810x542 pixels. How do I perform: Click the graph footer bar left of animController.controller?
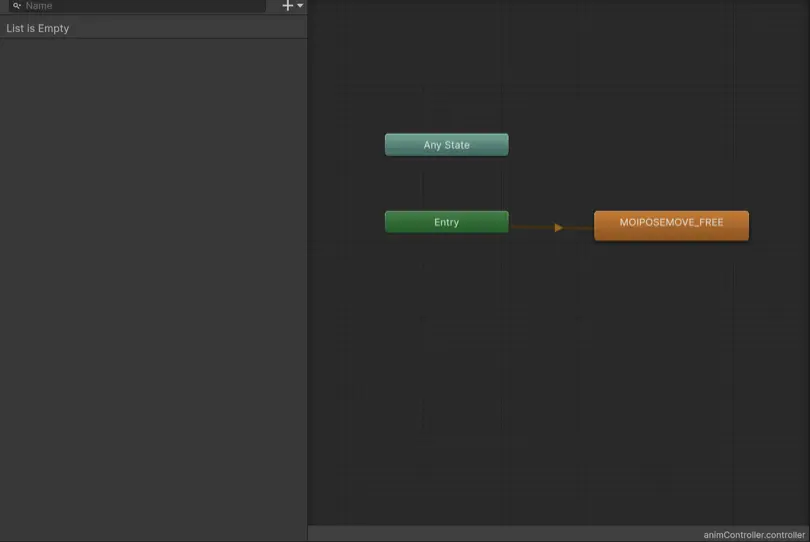point(500,534)
